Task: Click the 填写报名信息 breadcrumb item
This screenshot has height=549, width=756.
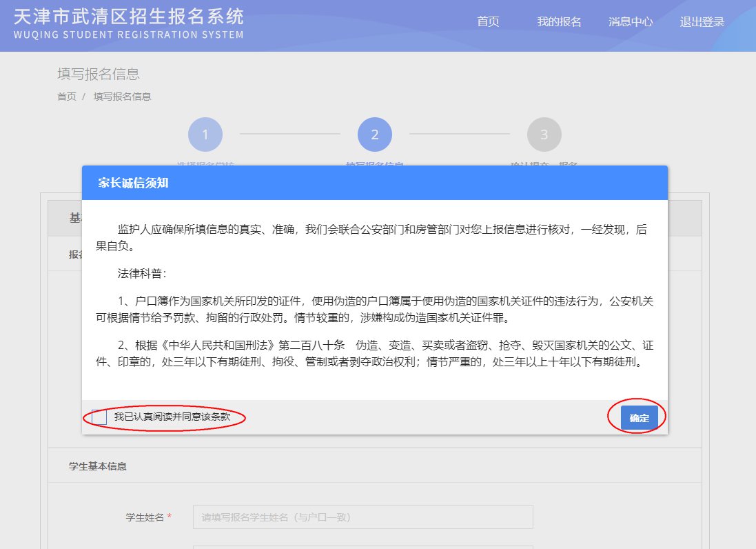Action: [x=122, y=97]
